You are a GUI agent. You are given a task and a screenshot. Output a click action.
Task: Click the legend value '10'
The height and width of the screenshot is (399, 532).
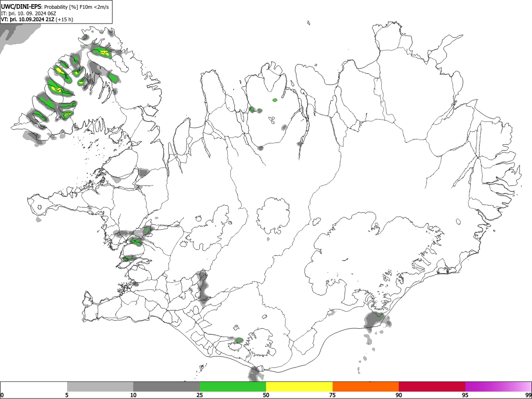133,395
